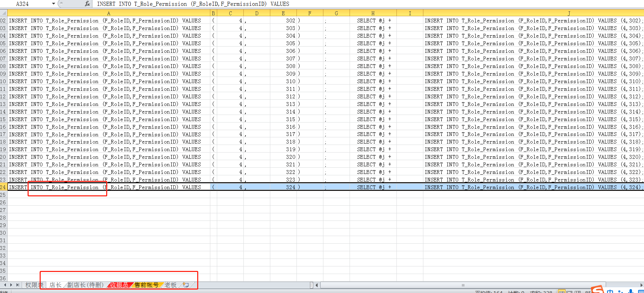
Task: Click the highlighted cell containing 324
Action: click(x=283, y=187)
